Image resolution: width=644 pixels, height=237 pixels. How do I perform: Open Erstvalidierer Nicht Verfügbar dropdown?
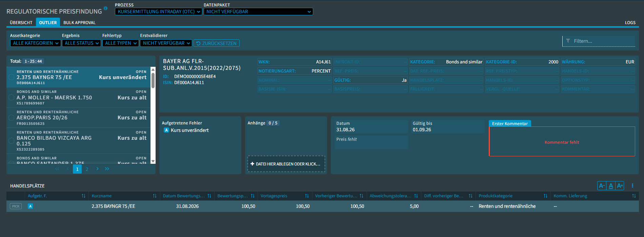[166, 43]
